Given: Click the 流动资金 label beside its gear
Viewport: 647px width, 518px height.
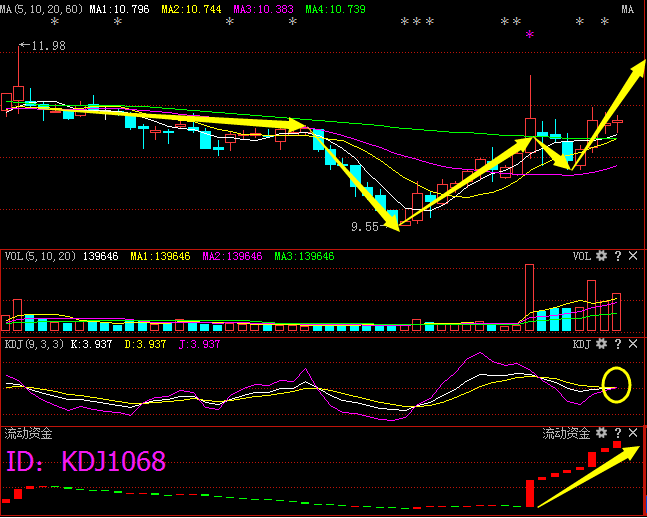Looking at the screenshot, I should 566,433.
